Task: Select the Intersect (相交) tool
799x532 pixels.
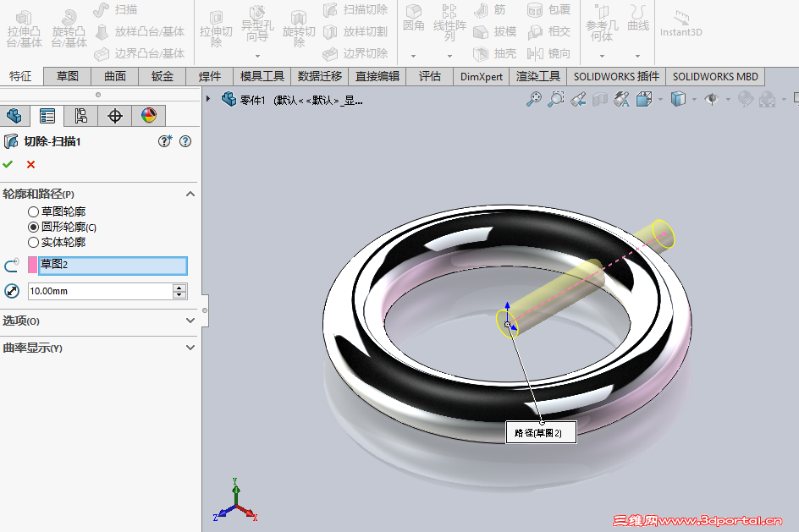Action: (x=548, y=31)
